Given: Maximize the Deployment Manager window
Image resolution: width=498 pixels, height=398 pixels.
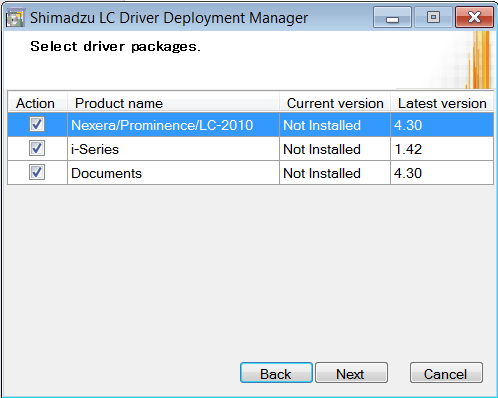Looking at the screenshot, I should (433, 17).
